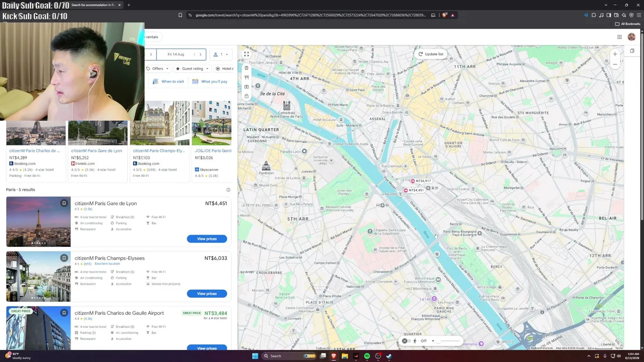
Task: Open File Explorer from the taskbar
Action: click(x=345, y=356)
